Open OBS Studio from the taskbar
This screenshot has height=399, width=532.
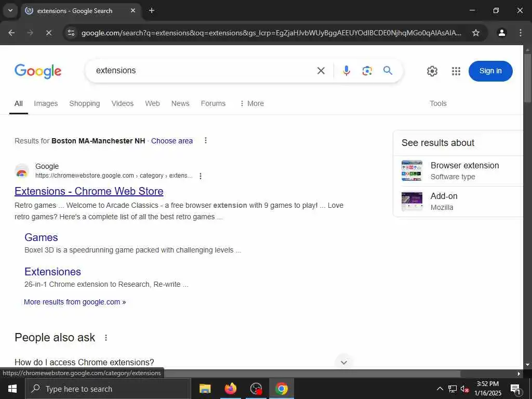point(256,389)
